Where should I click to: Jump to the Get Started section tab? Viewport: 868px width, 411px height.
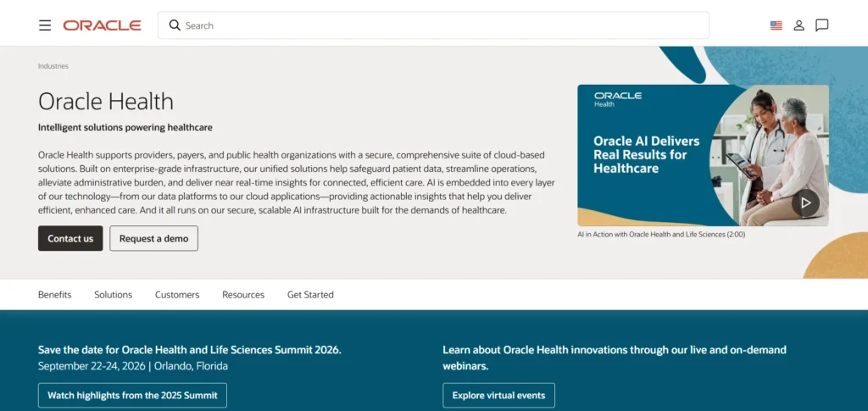pyautogui.click(x=310, y=295)
